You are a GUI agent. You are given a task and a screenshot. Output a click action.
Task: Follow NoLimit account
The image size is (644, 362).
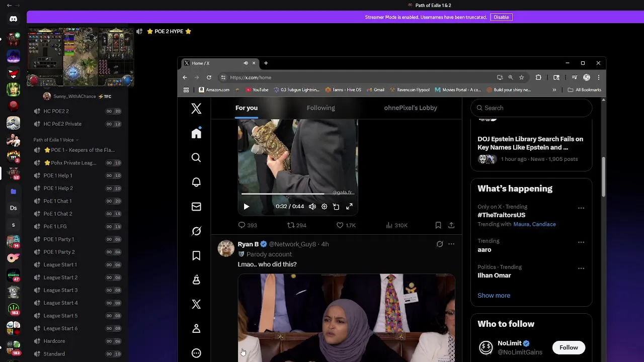[569, 347]
